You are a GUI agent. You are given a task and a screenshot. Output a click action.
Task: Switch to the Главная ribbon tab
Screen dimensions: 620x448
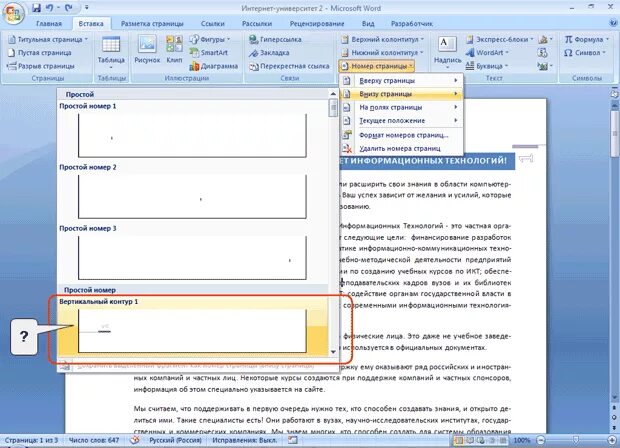49,24
